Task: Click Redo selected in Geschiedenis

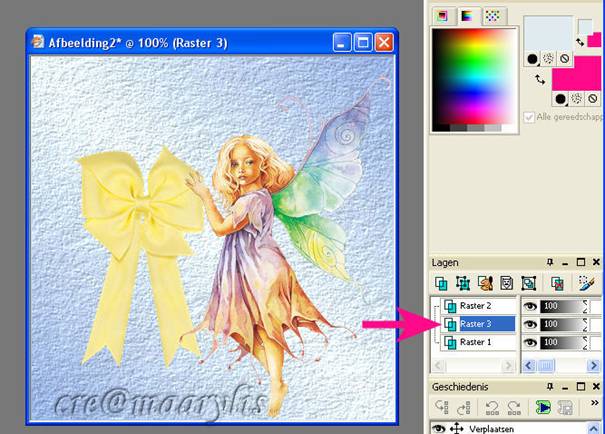Action: [514, 408]
